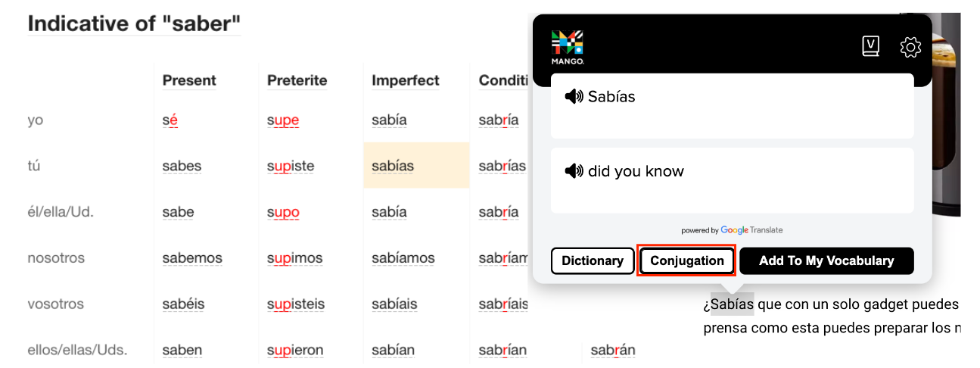Select highlighted word Sabías in article
The width and height of the screenshot is (980, 368).
pyautogui.click(x=733, y=304)
